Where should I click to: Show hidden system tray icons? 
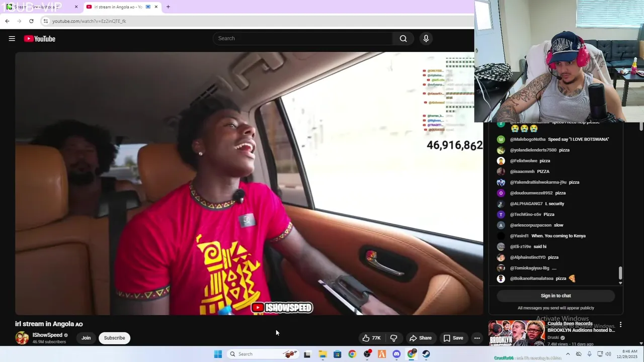point(568,354)
